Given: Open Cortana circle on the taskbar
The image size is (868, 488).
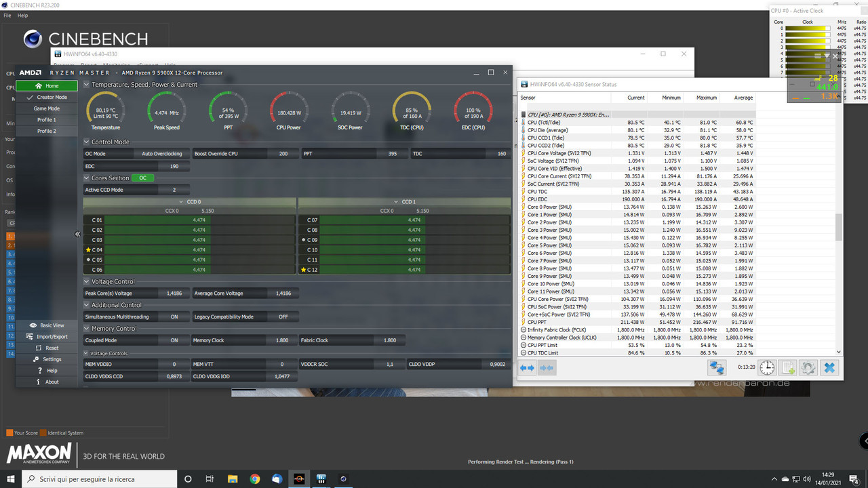Looking at the screenshot, I should coord(188,479).
